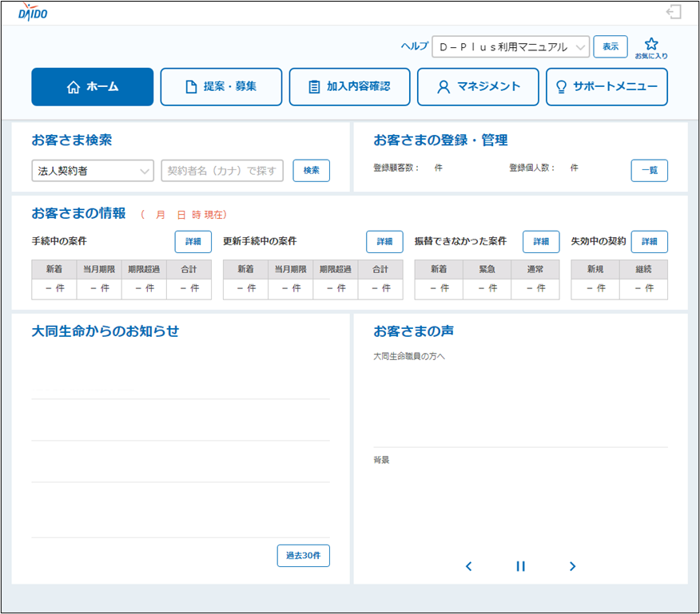Click the 一覧 button
Viewport: 700px width, 614px height.
(649, 170)
